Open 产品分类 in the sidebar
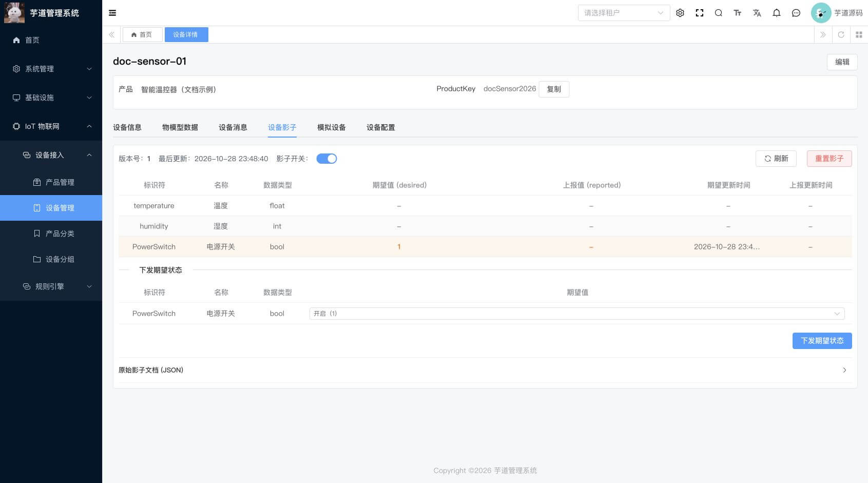The height and width of the screenshot is (483, 868). click(x=51, y=234)
